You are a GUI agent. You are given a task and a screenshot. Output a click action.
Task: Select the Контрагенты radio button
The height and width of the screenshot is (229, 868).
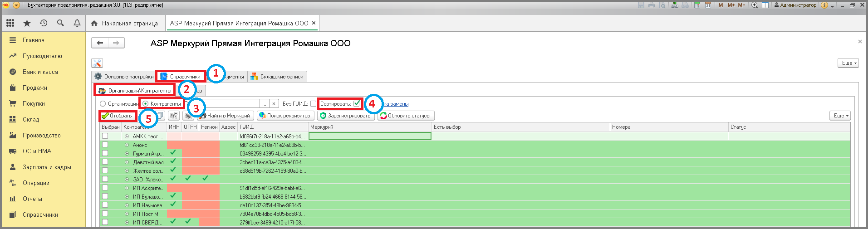(145, 104)
